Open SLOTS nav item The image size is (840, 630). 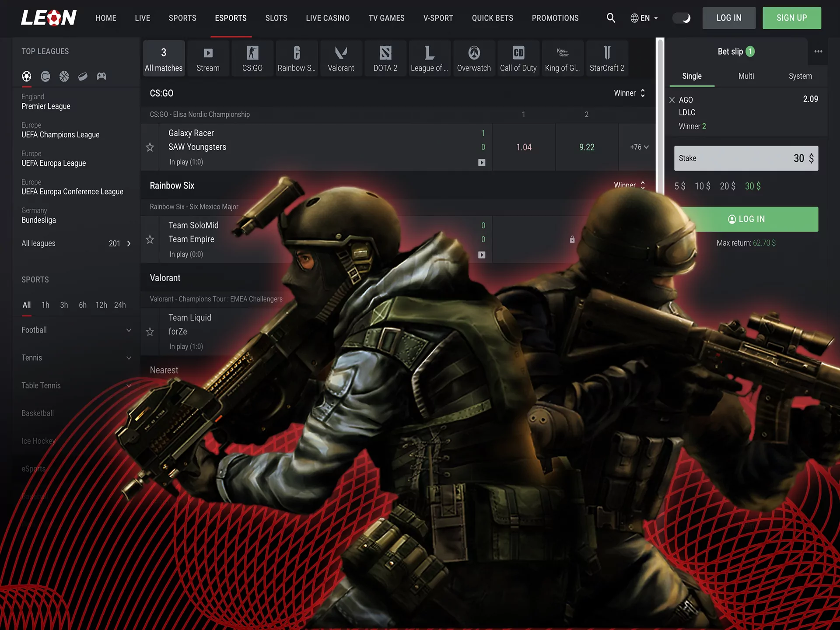coord(276,18)
